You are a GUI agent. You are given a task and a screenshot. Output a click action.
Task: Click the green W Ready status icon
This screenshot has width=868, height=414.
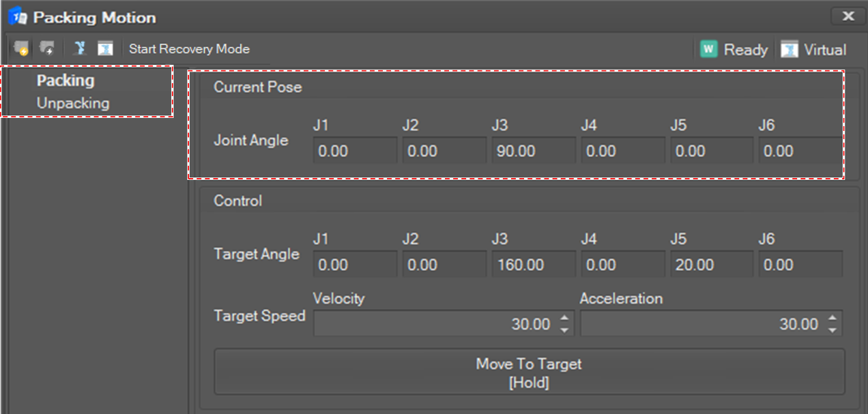click(709, 50)
